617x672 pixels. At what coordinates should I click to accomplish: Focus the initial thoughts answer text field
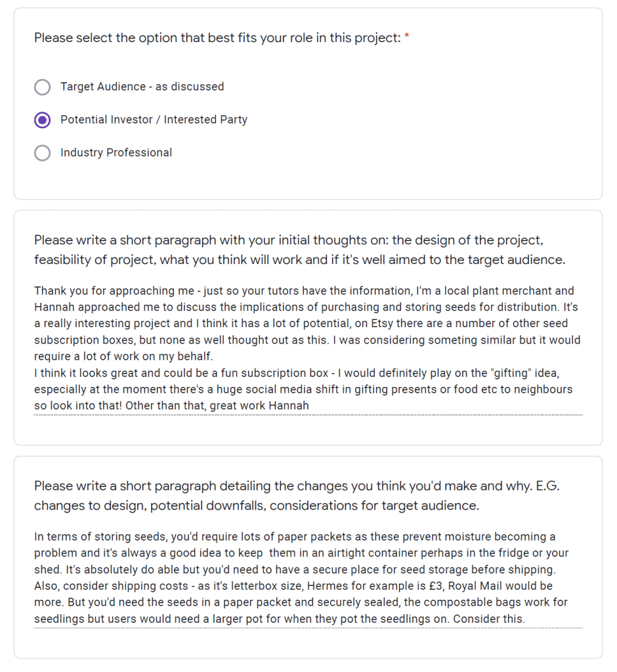tap(307, 348)
